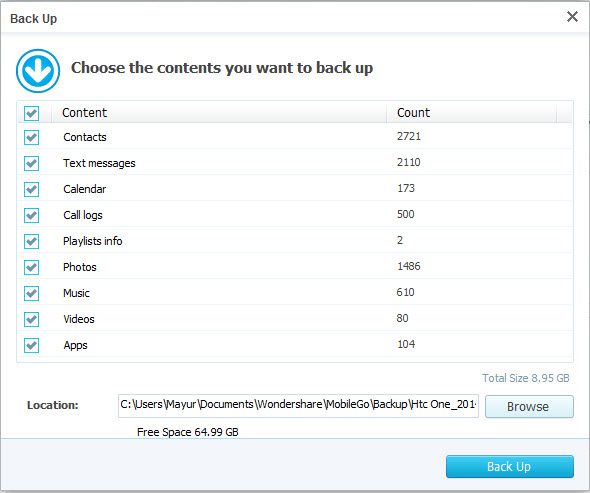Uncheck the Apps checkbox
Viewport: 590px width, 493px height.
tap(31, 345)
